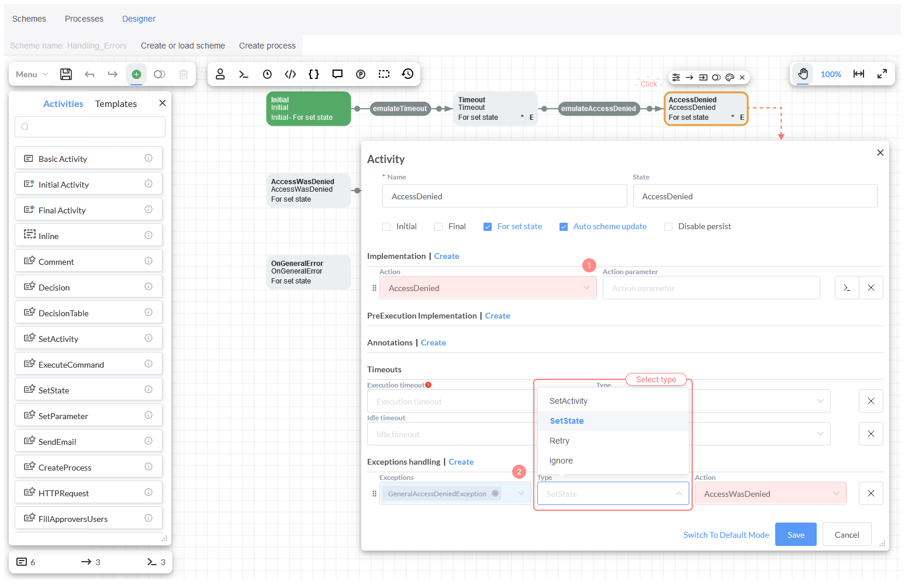Choose SetActivity in type list
Screen dimensions: 905x588
click(x=613, y=401)
